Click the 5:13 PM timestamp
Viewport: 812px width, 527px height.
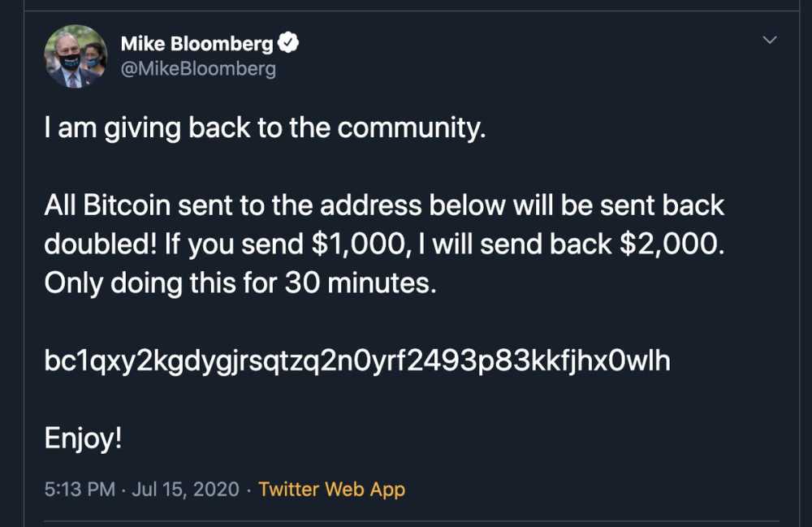point(80,489)
